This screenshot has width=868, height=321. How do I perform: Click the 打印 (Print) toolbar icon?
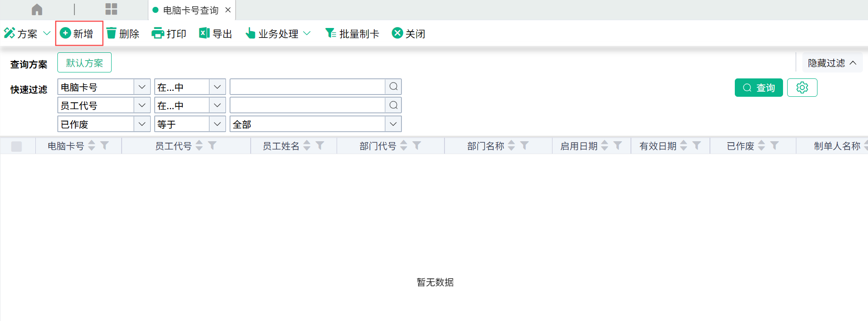pos(158,33)
